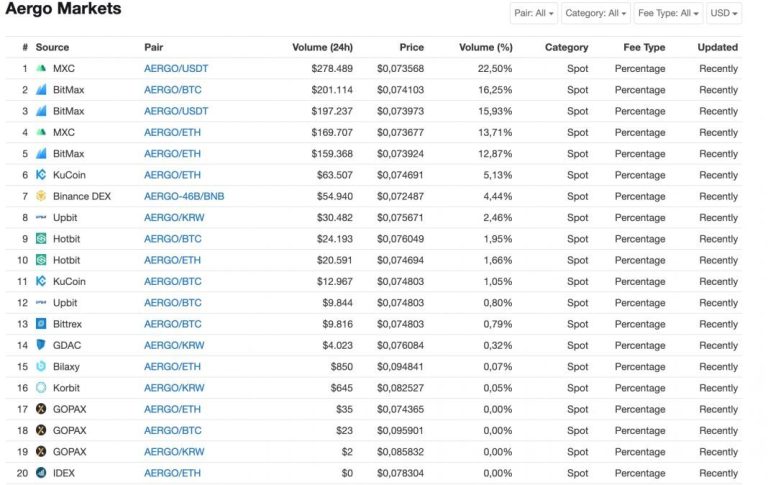This screenshot has height=485, width=768.
Task: Sort by the Volume (24h) column header
Action: click(x=322, y=48)
